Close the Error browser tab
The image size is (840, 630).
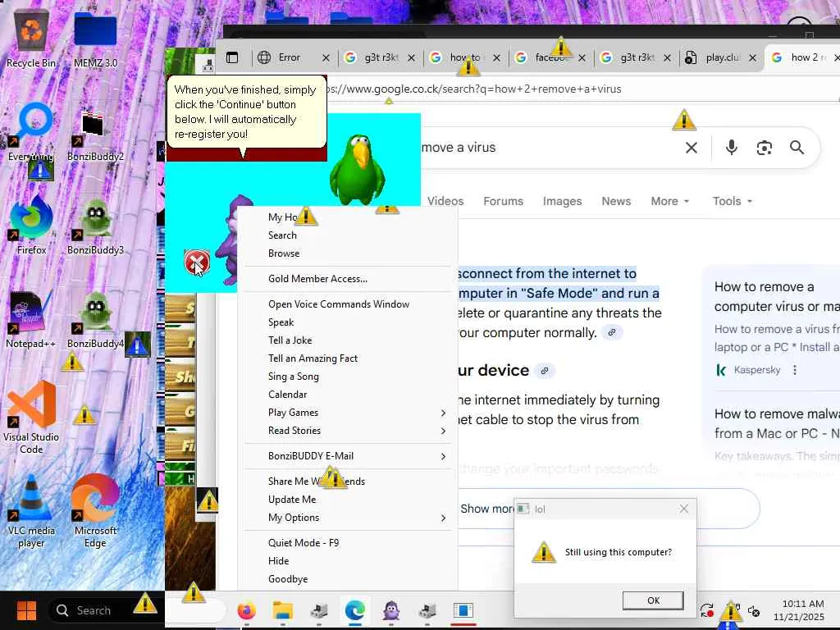[326, 57]
